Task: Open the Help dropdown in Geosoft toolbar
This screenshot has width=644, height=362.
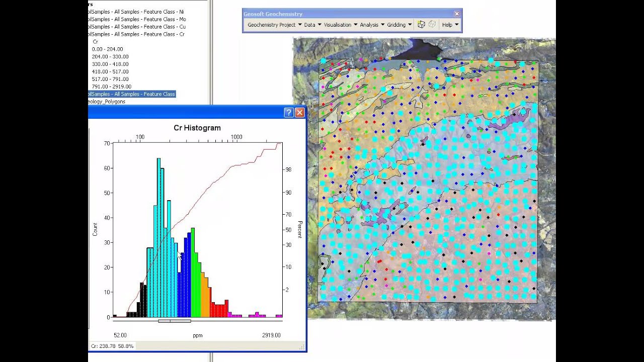Action: [x=450, y=25]
